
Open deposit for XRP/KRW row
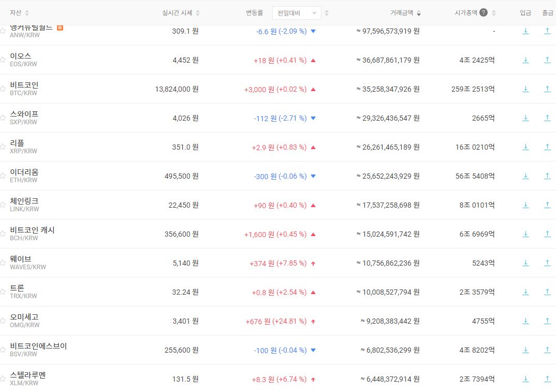point(525,147)
